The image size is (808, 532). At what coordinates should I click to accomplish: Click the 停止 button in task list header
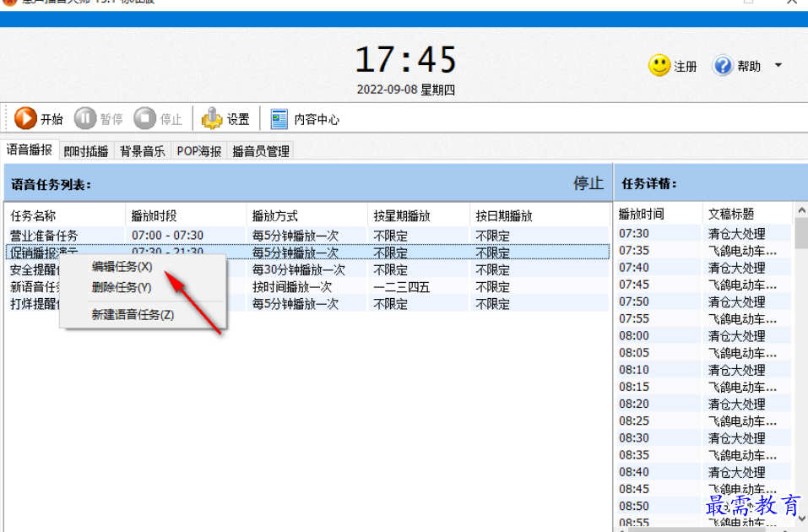pos(588,182)
